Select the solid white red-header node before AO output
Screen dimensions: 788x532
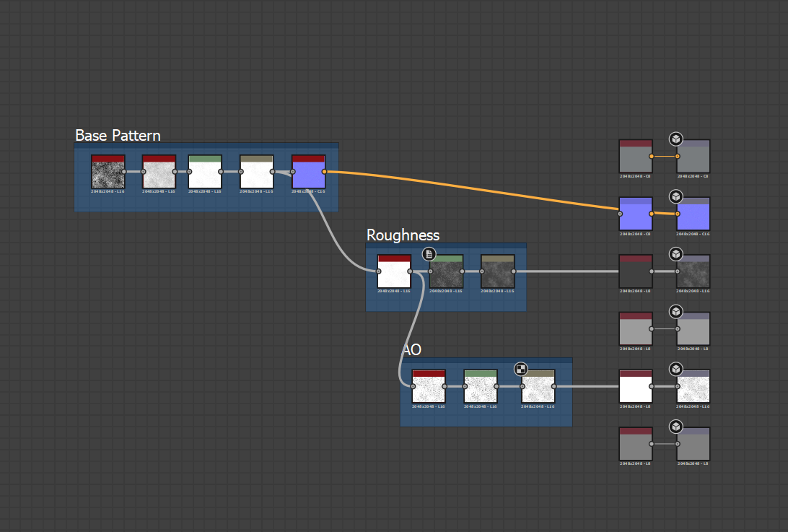(x=636, y=386)
